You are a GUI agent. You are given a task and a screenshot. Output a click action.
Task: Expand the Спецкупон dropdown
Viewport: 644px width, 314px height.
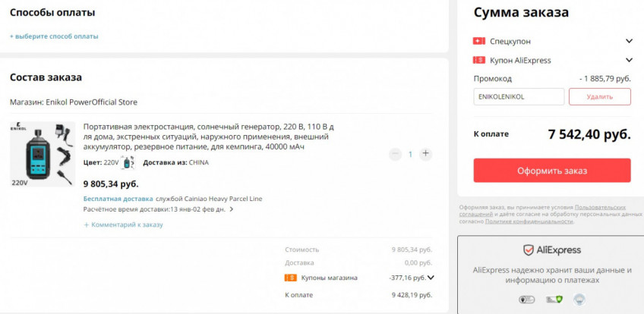(x=629, y=41)
